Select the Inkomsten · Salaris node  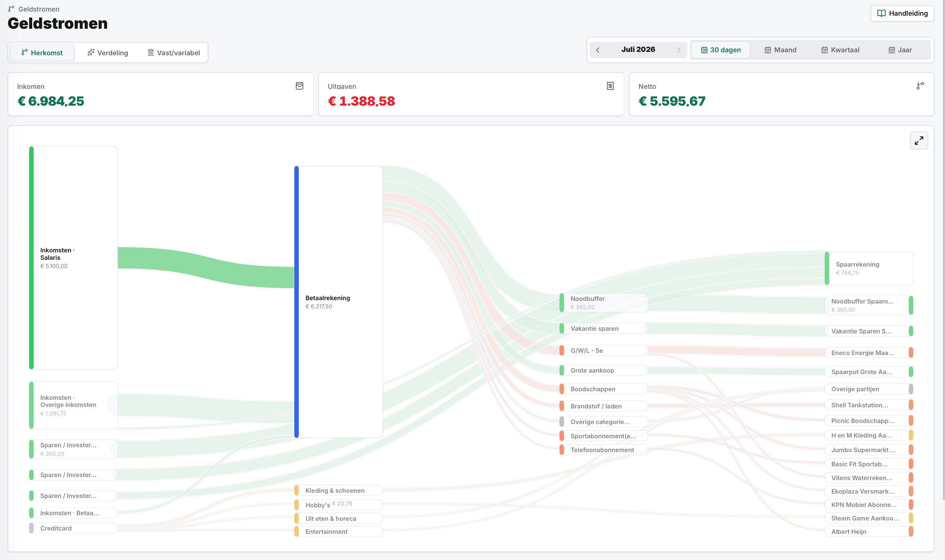[x=73, y=258]
